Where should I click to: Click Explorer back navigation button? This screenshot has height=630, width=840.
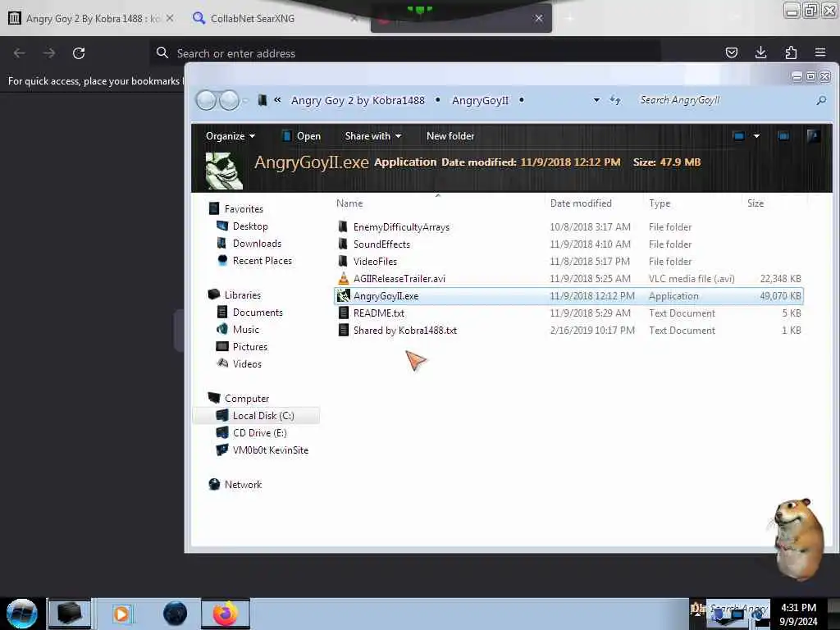pyautogui.click(x=206, y=100)
